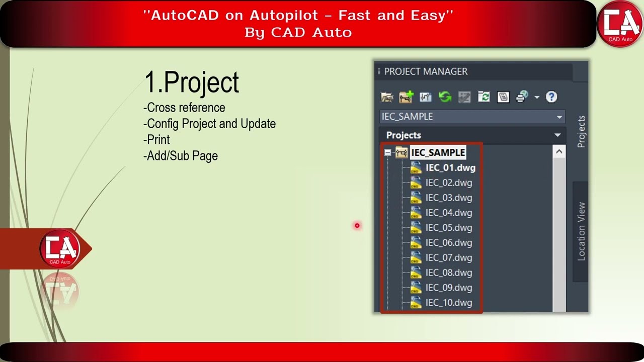Select the IEC_06.dwg file name

[x=449, y=242]
